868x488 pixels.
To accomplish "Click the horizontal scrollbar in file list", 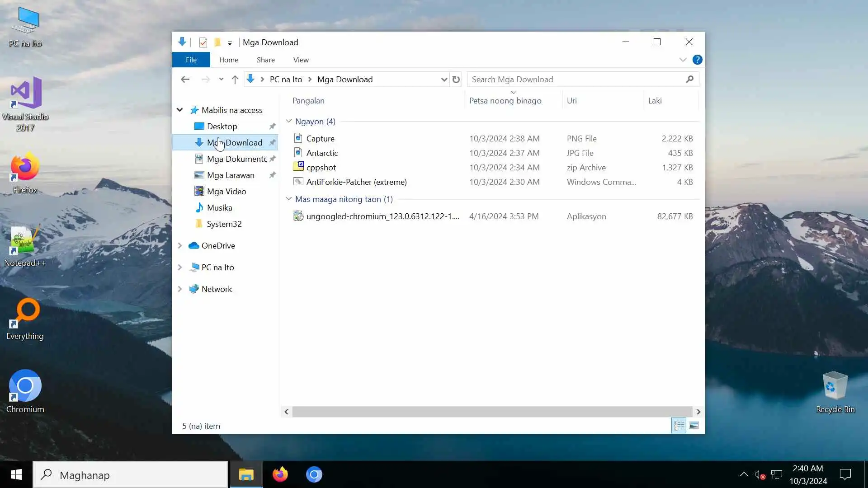I will (492, 412).
